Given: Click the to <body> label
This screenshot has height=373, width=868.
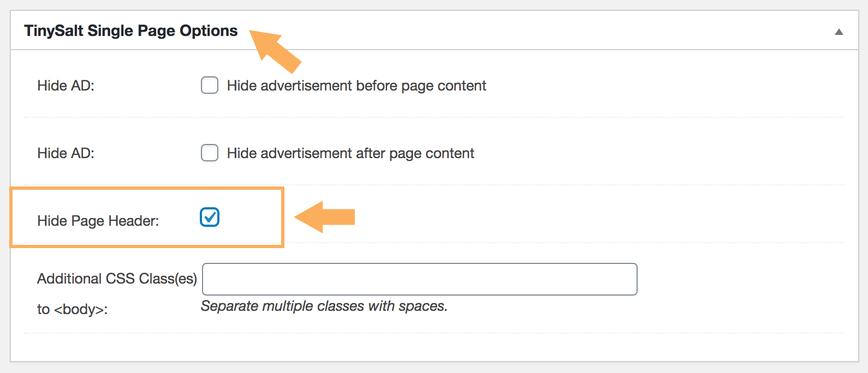Looking at the screenshot, I should (72, 309).
